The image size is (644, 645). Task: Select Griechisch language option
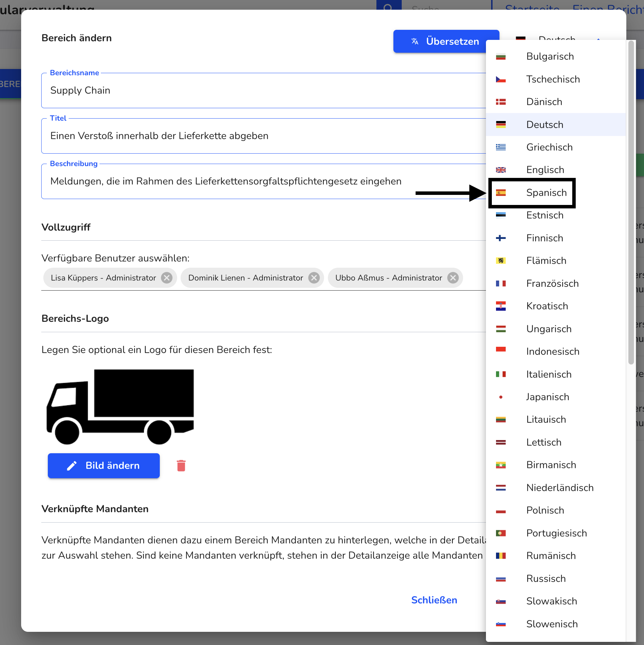pyautogui.click(x=556, y=147)
